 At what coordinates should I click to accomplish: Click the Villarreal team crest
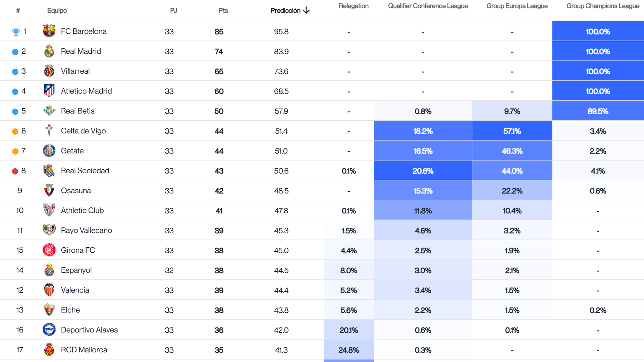point(49,71)
